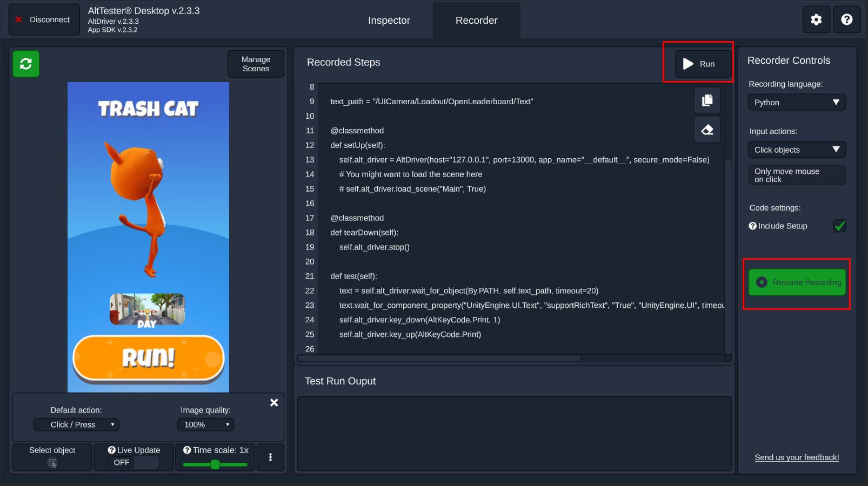Open Send us your feedback link
Viewport: 868px width, 486px height.
coord(797,458)
